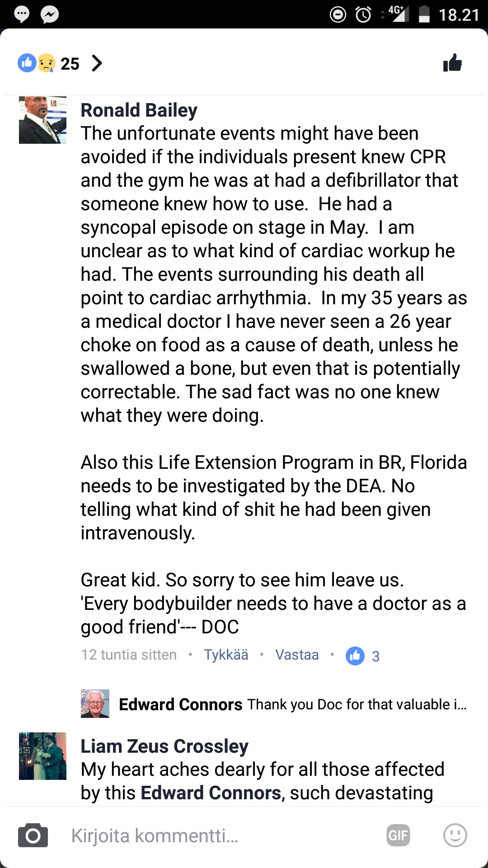Tap the blue like reaction icon beside 25

pos(27,63)
